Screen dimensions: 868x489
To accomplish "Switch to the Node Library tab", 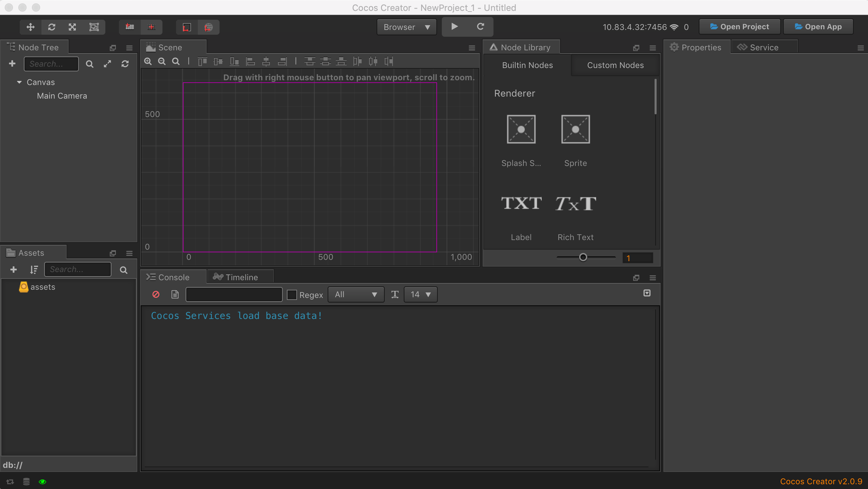I will tap(521, 47).
